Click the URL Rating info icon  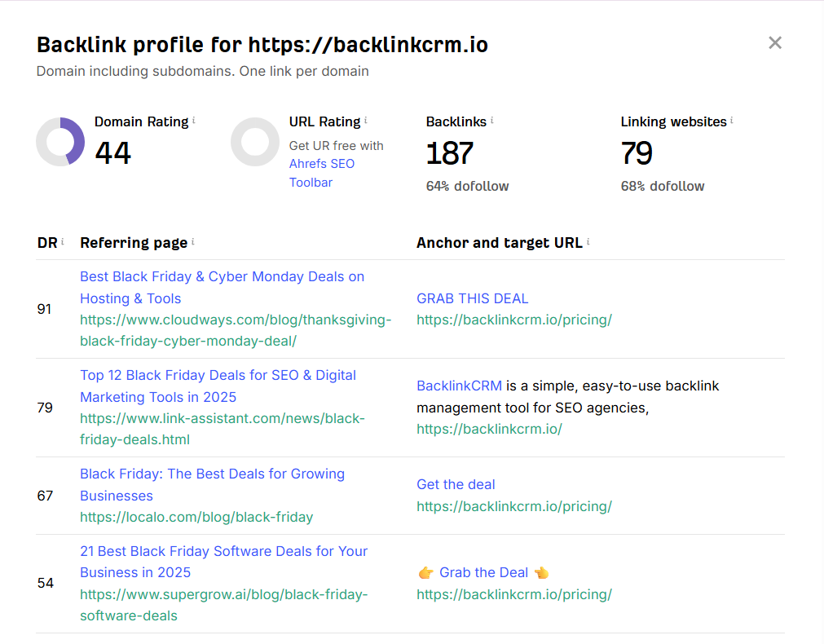click(366, 121)
